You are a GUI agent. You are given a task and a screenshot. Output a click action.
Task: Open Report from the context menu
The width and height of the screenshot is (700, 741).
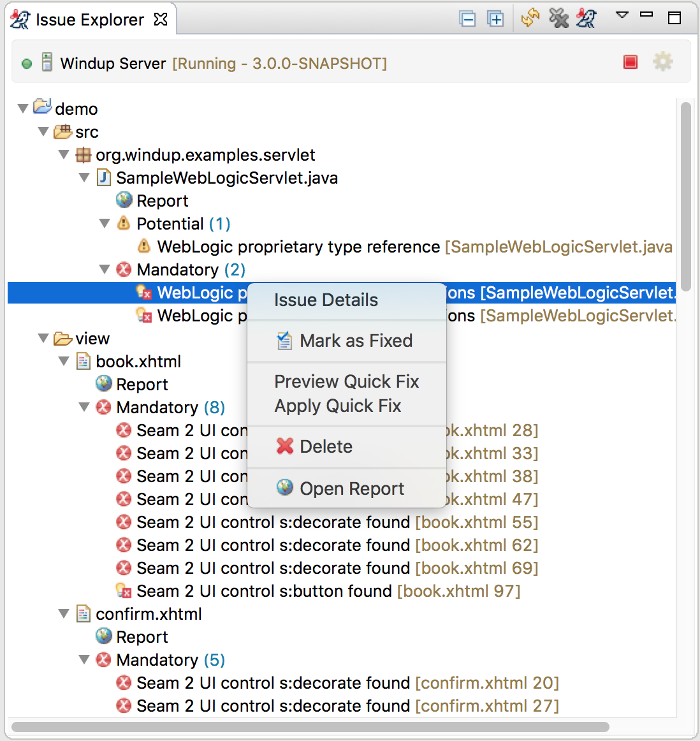[x=351, y=489]
